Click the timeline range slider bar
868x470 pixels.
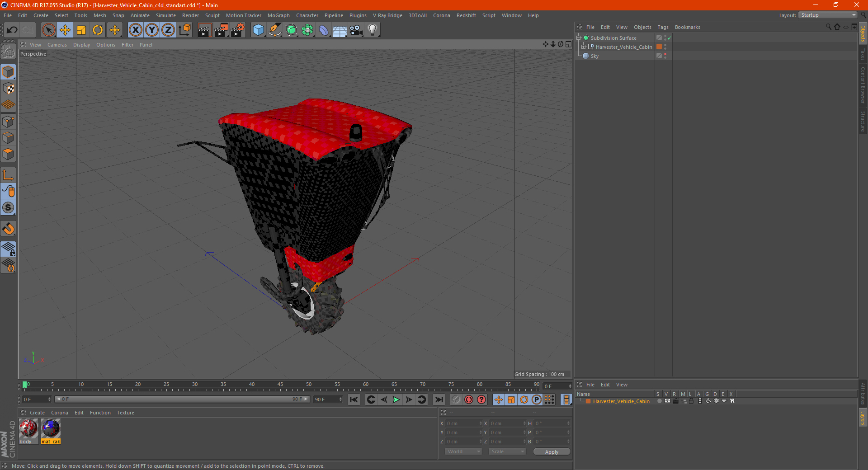pos(182,399)
